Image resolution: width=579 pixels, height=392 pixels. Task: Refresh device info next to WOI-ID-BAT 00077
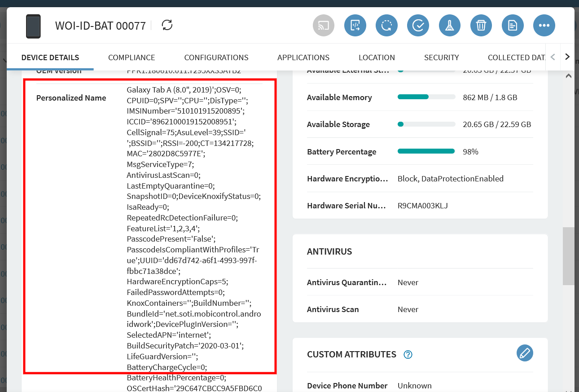tap(167, 25)
